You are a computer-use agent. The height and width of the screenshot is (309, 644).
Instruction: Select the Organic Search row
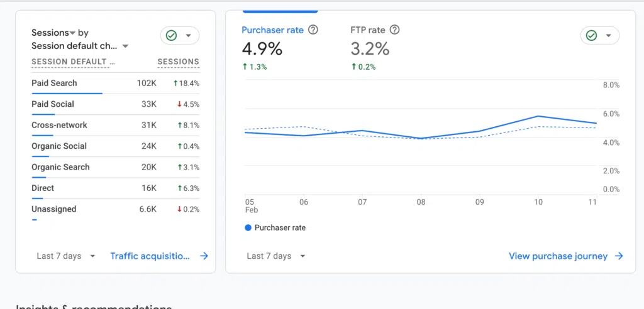pos(116,167)
